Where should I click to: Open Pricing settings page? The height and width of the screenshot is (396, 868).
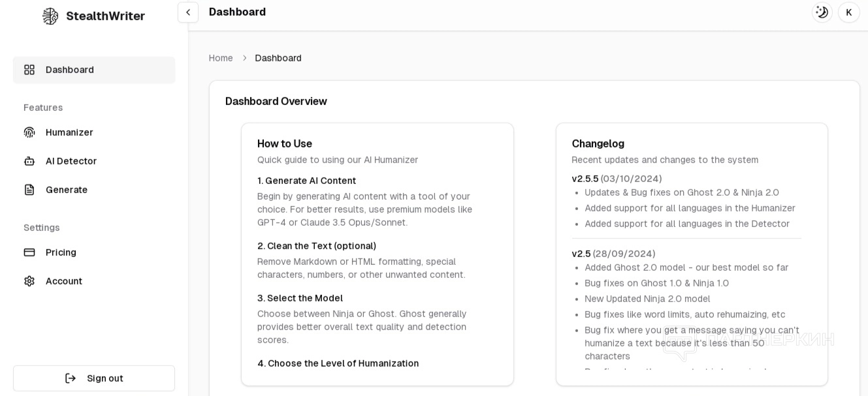[x=61, y=252]
